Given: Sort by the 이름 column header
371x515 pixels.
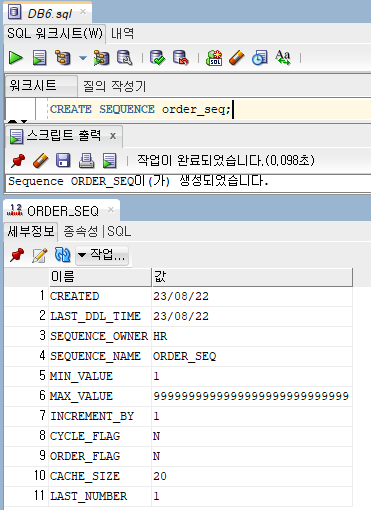Looking at the screenshot, I should [100, 277].
